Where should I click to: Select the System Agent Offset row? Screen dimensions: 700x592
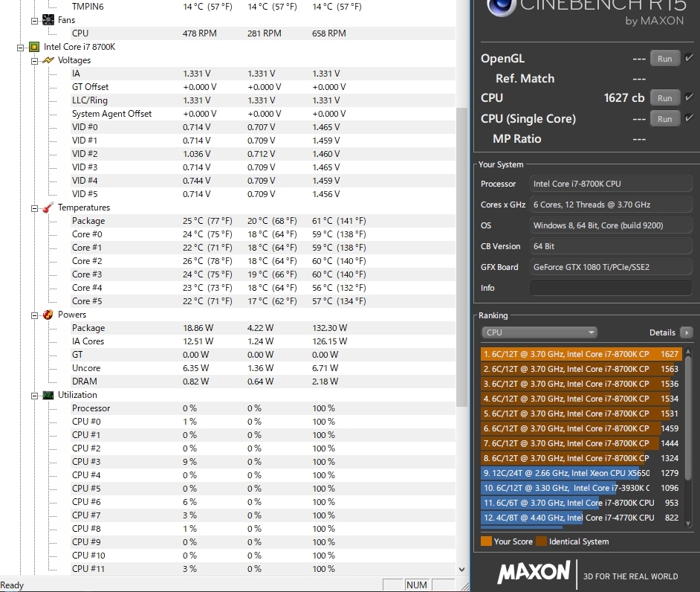click(263, 114)
